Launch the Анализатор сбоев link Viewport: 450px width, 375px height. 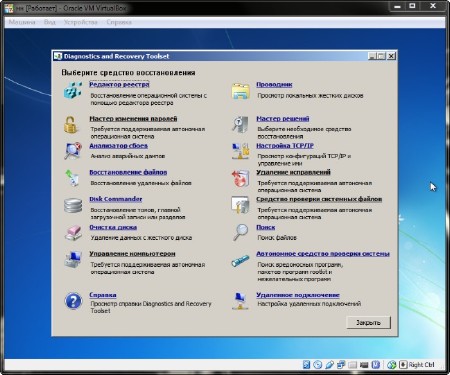pyautogui.click(x=118, y=146)
